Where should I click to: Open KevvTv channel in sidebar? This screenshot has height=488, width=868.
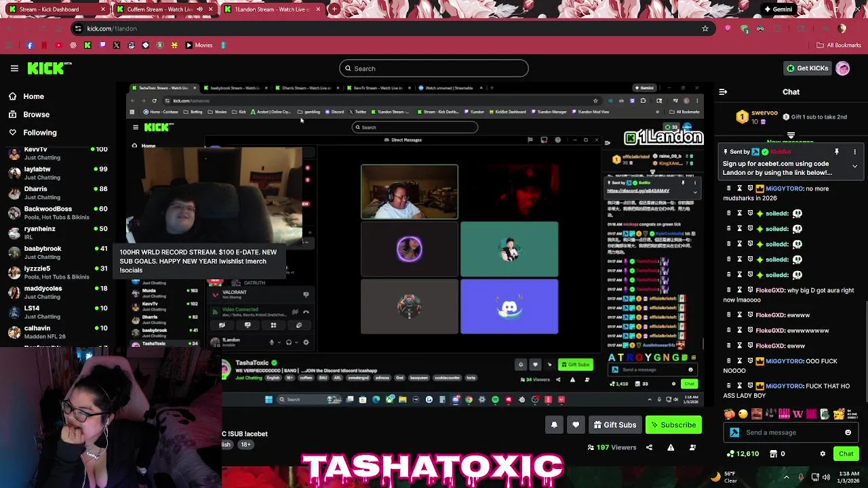point(58,152)
